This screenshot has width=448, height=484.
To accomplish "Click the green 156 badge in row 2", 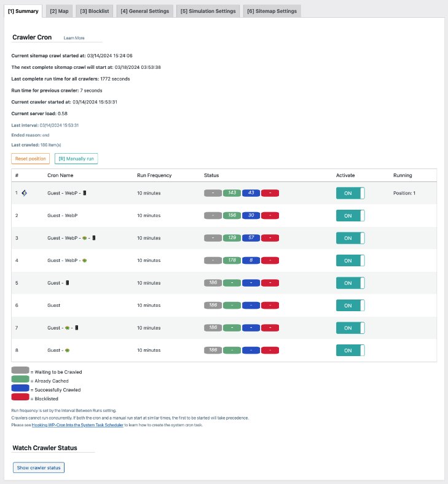I will (232, 215).
